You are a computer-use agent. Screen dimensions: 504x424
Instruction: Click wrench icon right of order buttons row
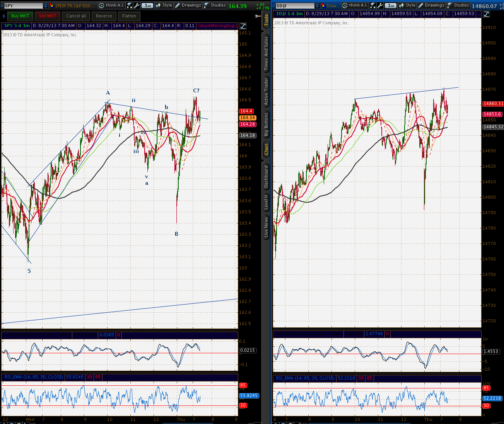point(258,16)
